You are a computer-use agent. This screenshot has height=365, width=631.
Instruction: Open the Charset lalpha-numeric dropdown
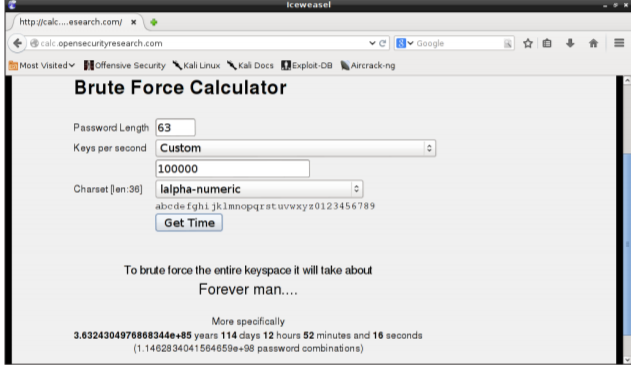(x=259, y=189)
